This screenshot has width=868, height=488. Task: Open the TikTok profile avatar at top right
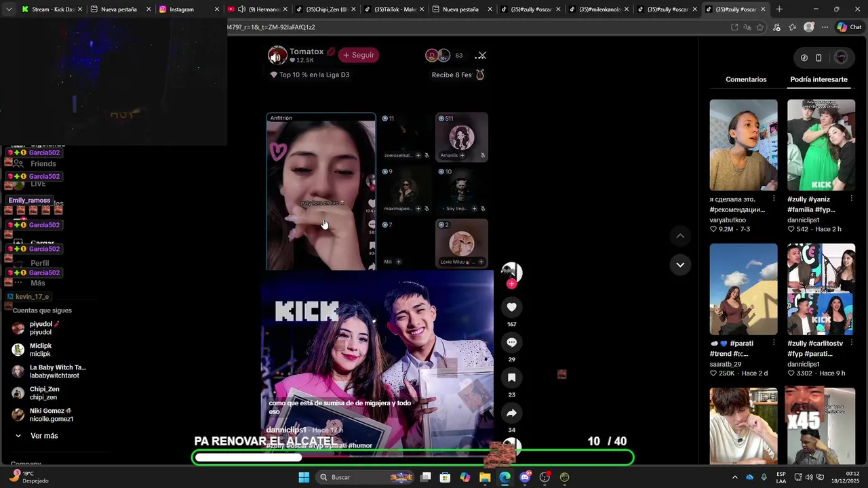[x=841, y=58]
